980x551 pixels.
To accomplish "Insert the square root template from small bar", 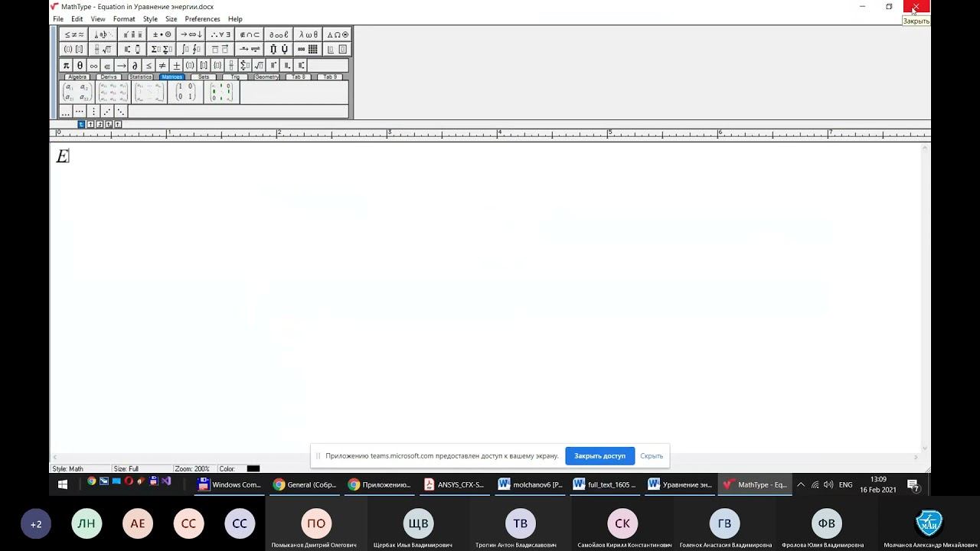I will 259,66.
